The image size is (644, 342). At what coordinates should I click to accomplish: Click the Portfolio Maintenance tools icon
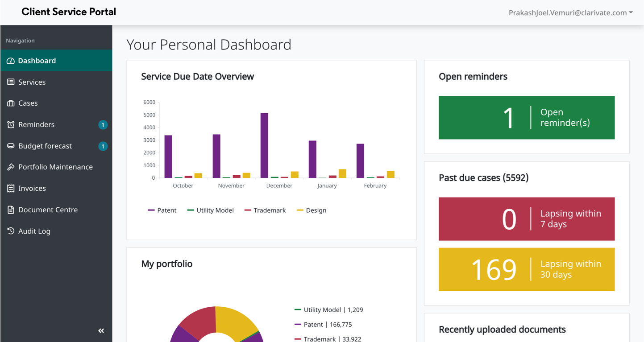(11, 167)
